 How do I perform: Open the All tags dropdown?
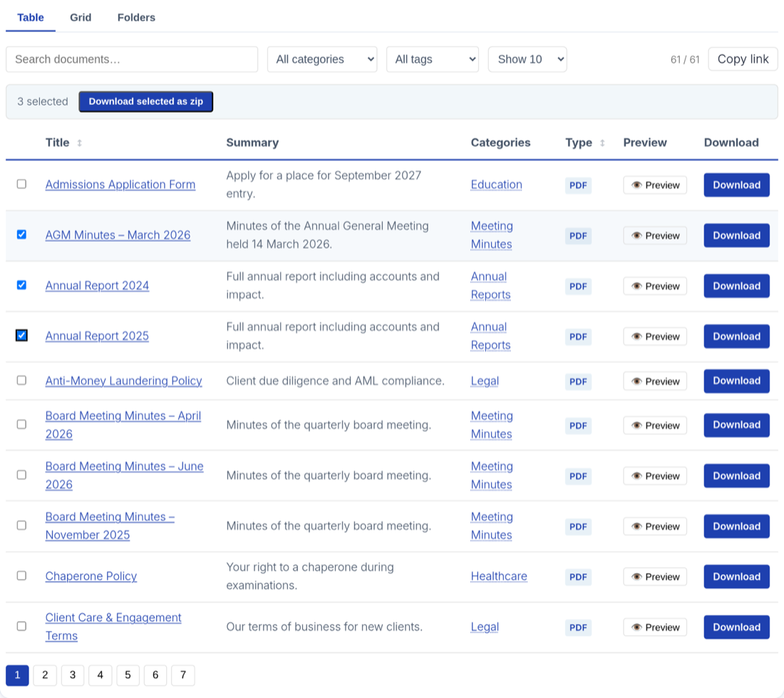[x=433, y=59]
